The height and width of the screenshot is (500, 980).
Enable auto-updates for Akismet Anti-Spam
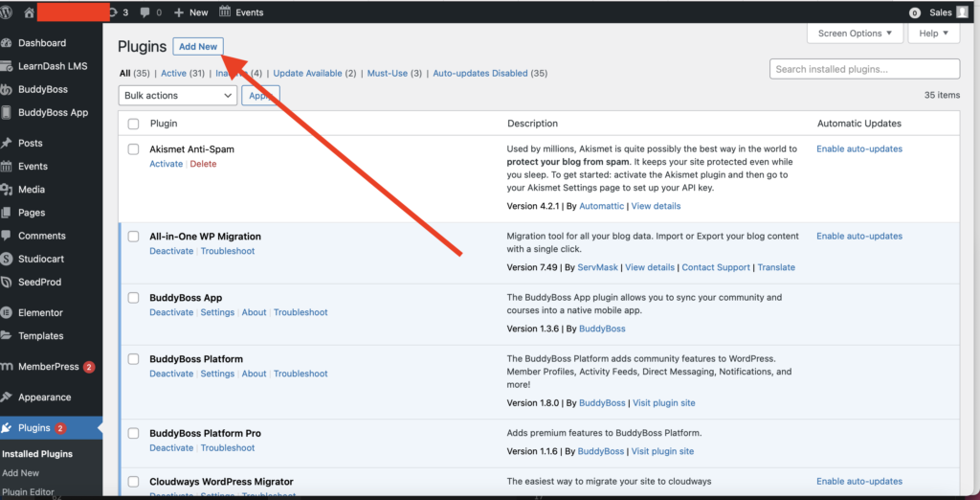point(858,149)
